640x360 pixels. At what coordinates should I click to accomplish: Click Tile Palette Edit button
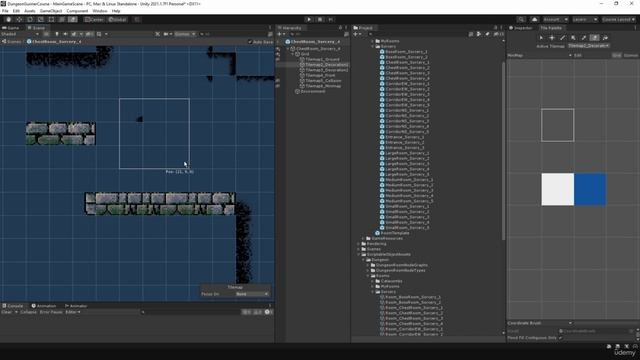578,55
